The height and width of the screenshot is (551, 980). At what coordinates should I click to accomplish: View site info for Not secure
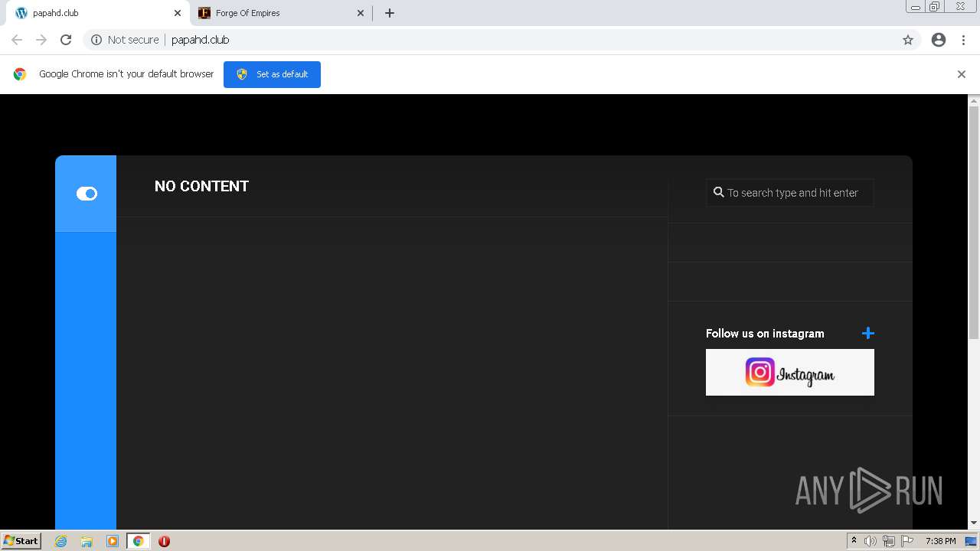125,40
